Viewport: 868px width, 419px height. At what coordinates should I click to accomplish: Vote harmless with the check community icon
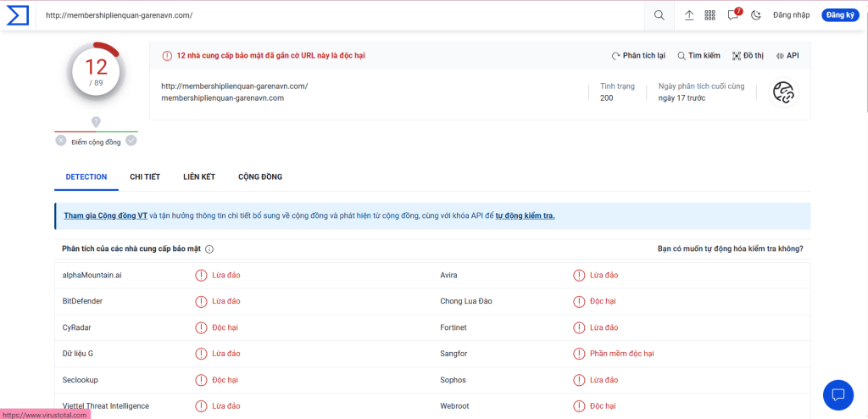click(x=131, y=141)
